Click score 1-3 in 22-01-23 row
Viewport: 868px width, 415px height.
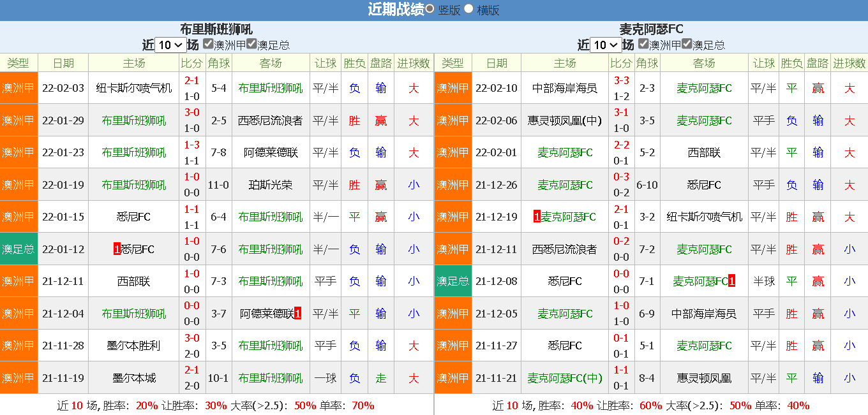[191, 145]
